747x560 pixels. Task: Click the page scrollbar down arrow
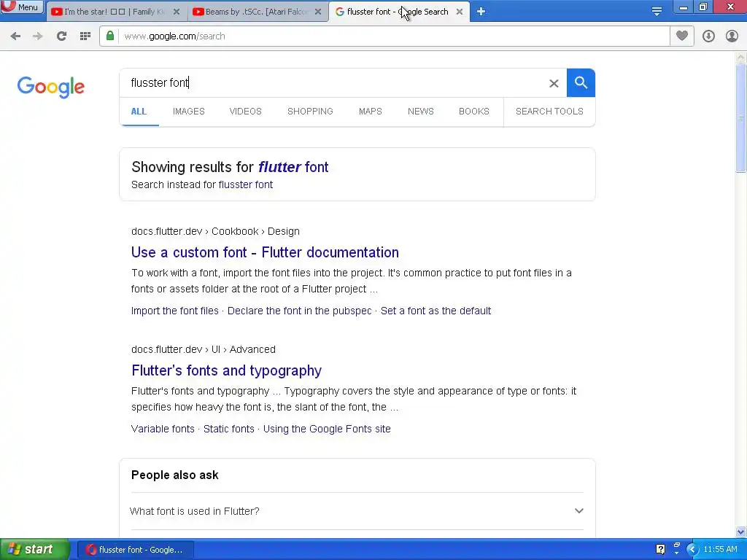coord(741,532)
